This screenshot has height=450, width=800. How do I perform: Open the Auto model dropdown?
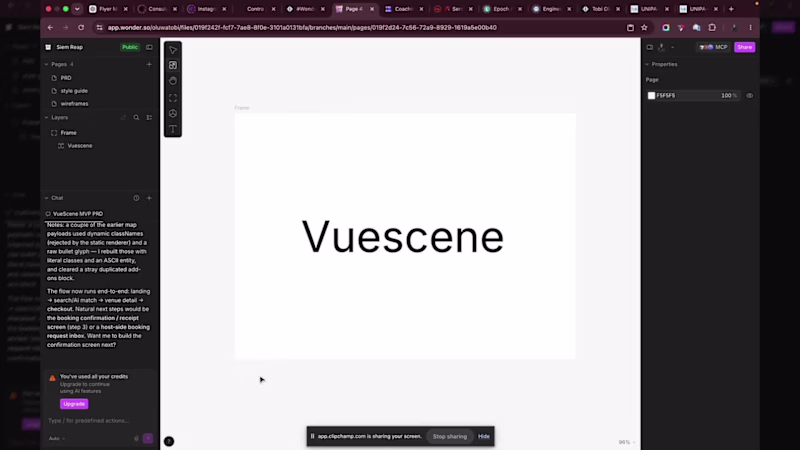(57, 438)
